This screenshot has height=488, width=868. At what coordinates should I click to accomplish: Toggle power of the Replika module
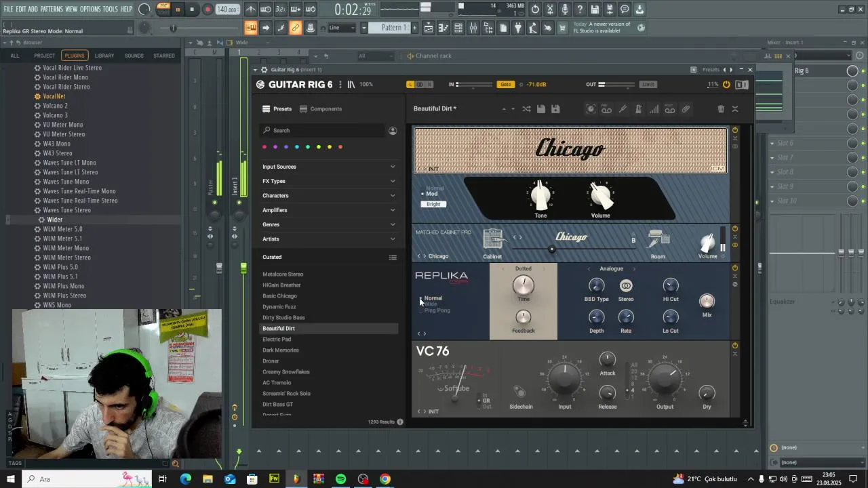(734, 268)
